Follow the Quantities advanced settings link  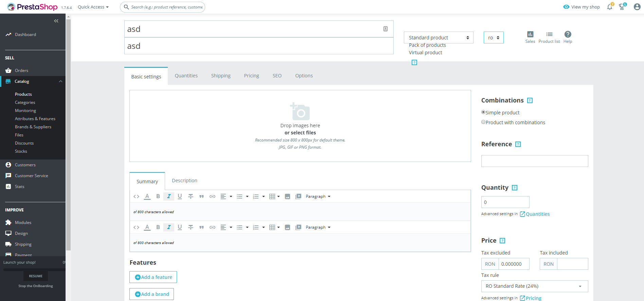(535, 214)
